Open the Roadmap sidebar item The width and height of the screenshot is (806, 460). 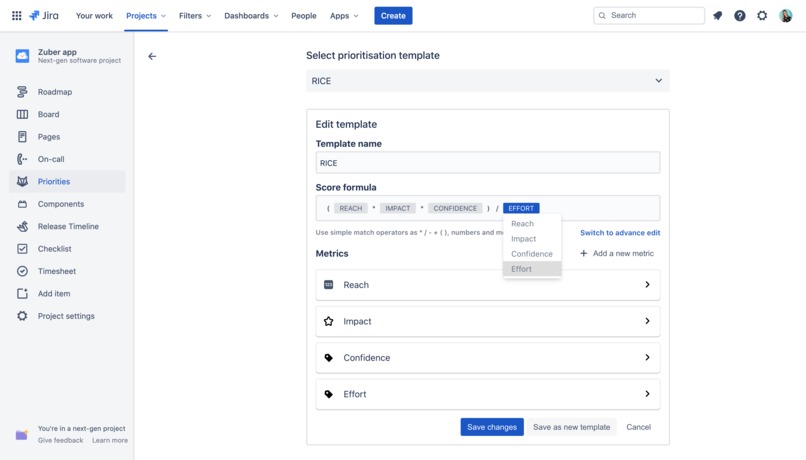[67, 91]
